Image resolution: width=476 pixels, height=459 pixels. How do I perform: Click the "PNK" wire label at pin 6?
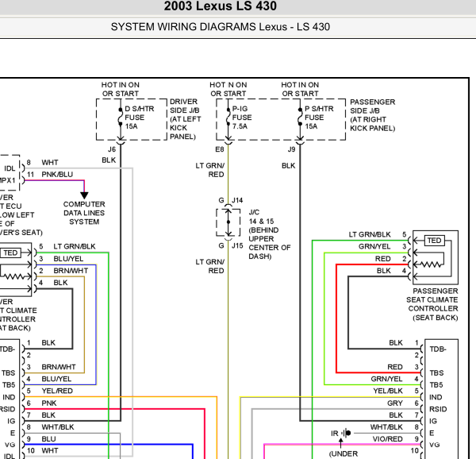(x=49, y=403)
